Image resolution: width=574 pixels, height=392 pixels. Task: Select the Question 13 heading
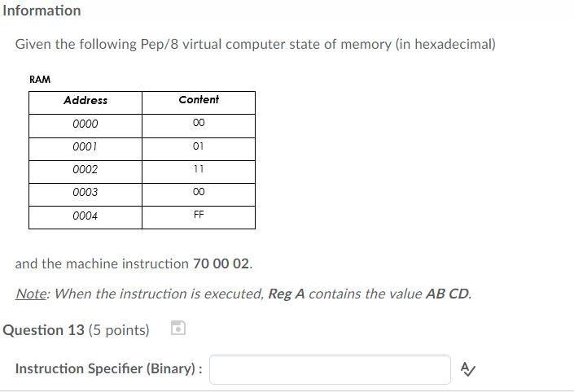pyautogui.click(x=76, y=330)
